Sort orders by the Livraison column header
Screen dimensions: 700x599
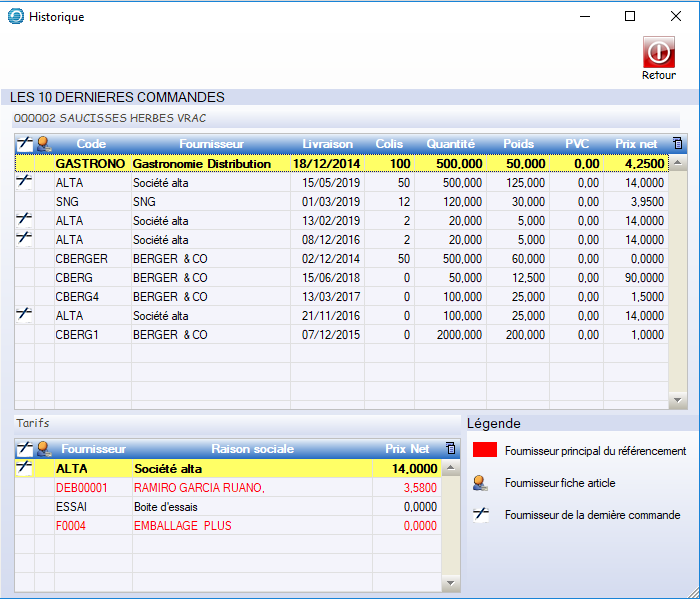click(x=327, y=144)
